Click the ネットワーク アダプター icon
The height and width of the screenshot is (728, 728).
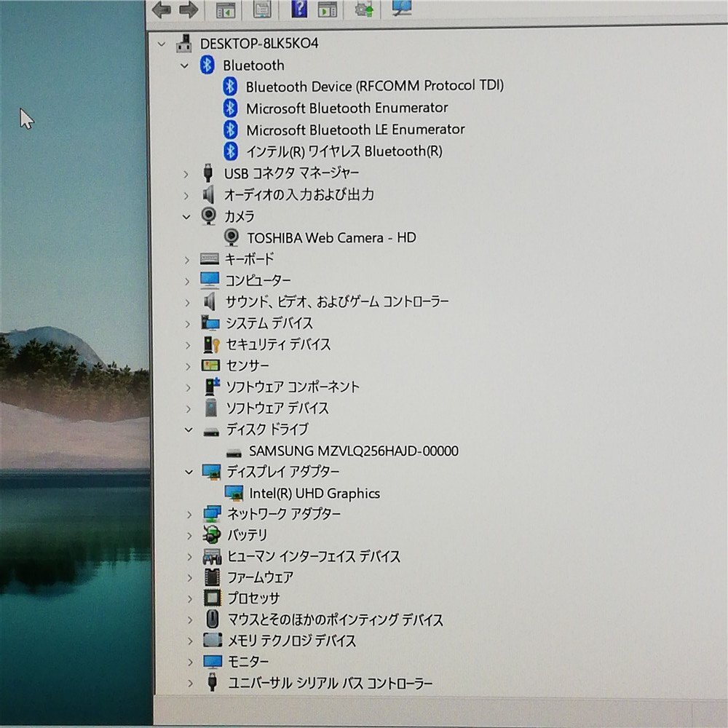tap(212, 514)
